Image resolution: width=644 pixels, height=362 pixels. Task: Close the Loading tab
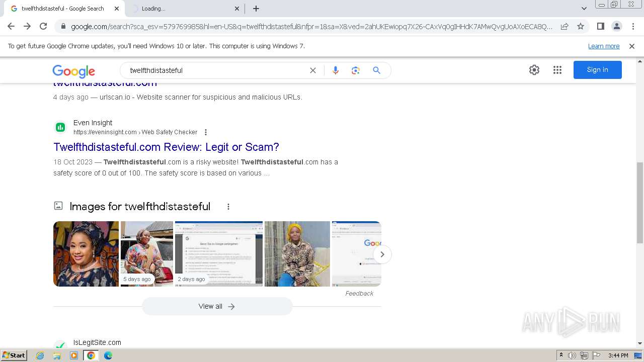tap(237, 9)
